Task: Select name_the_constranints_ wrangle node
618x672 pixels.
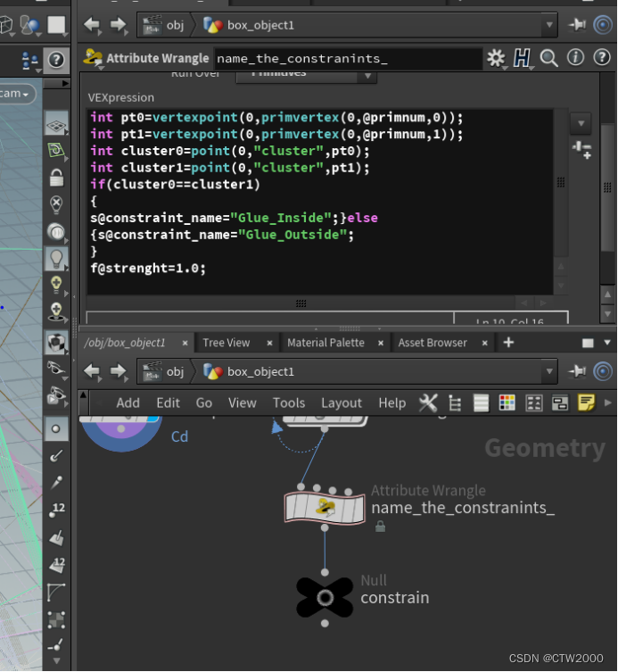Action: [x=325, y=508]
